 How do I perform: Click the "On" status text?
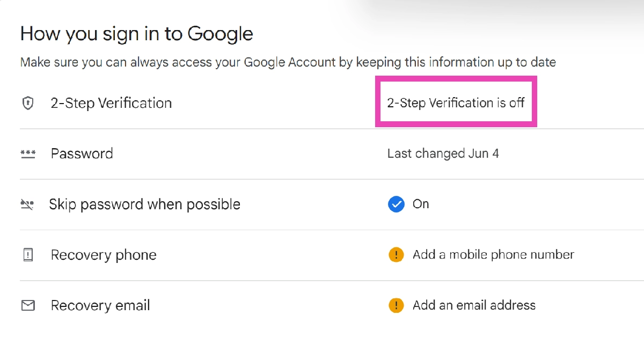(x=421, y=204)
